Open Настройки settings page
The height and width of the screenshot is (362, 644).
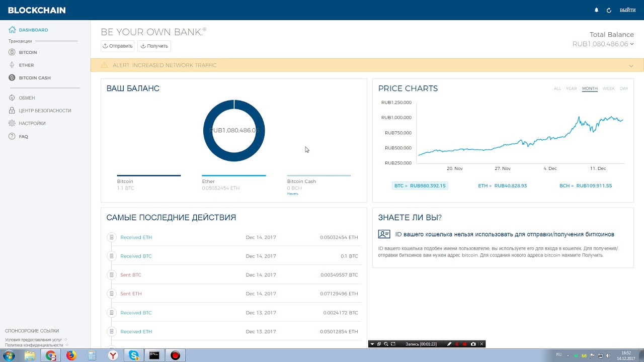pos(32,123)
